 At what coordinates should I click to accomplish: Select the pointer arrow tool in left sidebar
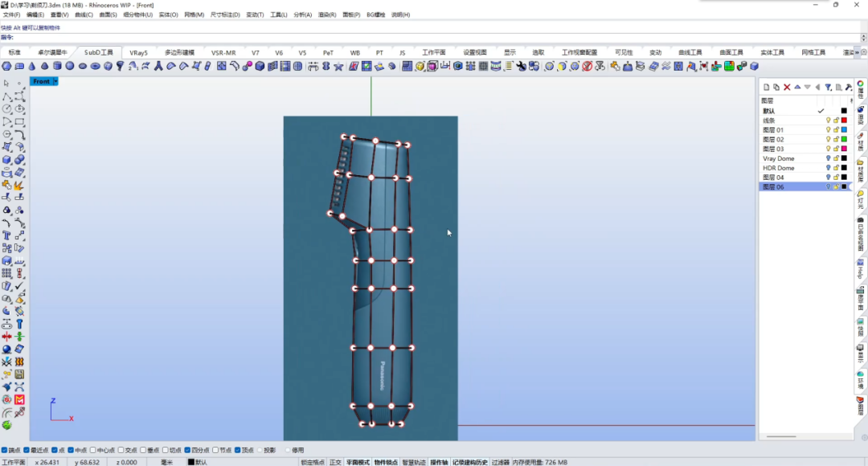click(6, 84)
